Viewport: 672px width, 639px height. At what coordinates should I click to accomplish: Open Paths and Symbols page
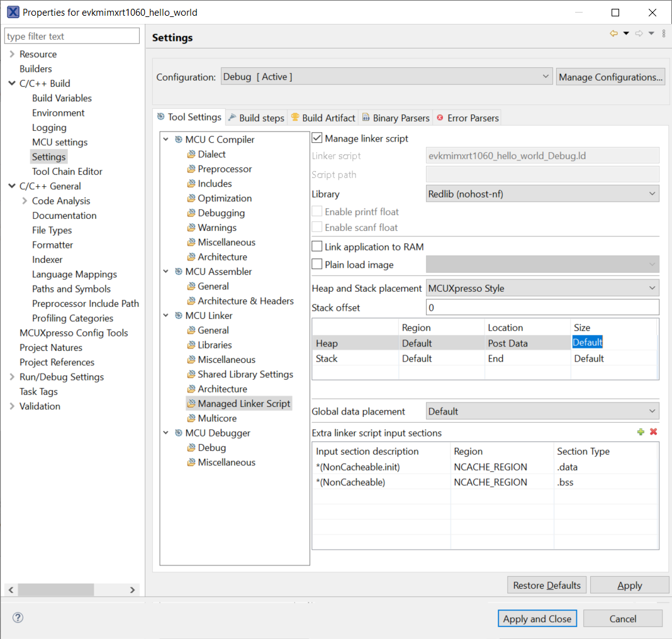tap(72, 289)
